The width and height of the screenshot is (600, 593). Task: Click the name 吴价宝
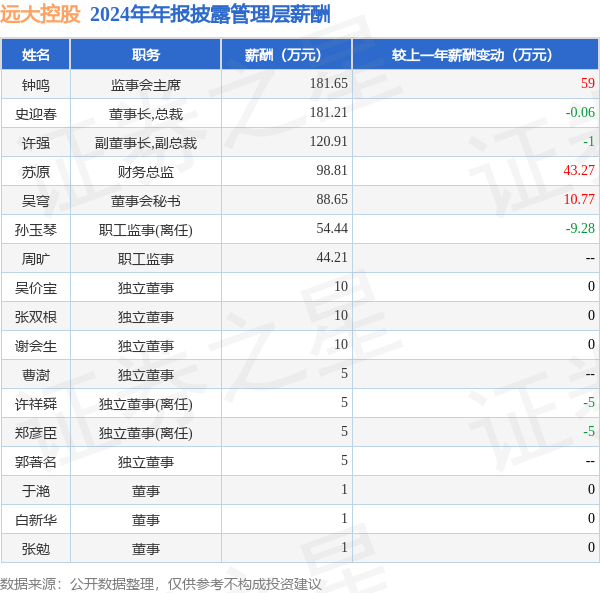click(x=36, y=288)
